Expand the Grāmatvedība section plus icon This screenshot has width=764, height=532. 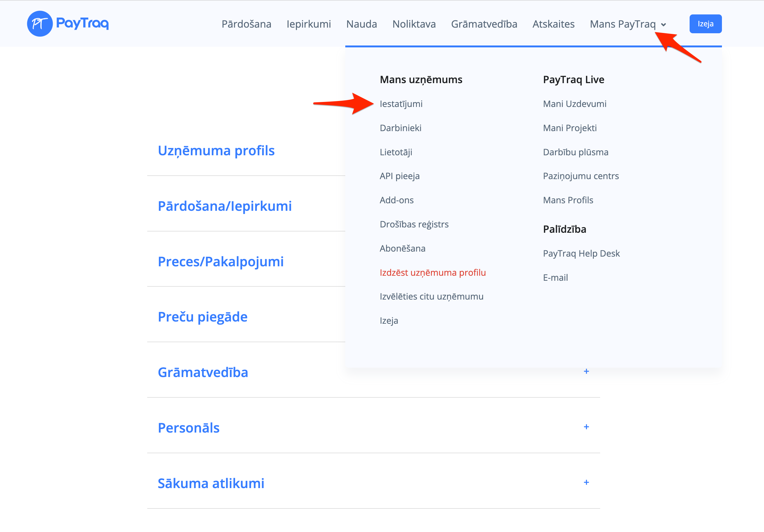point(586,371)
